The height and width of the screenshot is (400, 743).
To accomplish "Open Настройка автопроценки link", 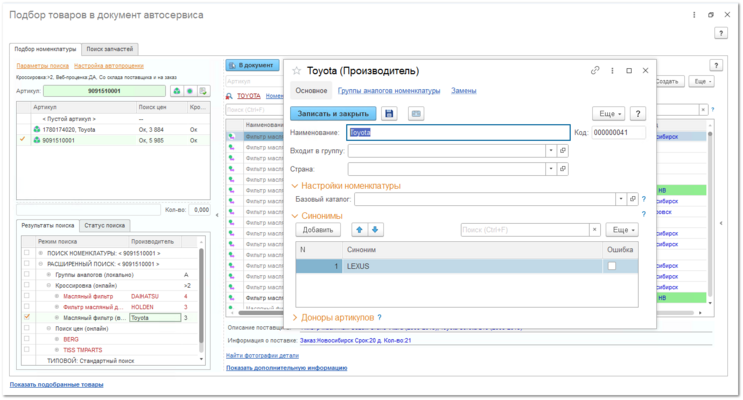I will tap(109, 66).
